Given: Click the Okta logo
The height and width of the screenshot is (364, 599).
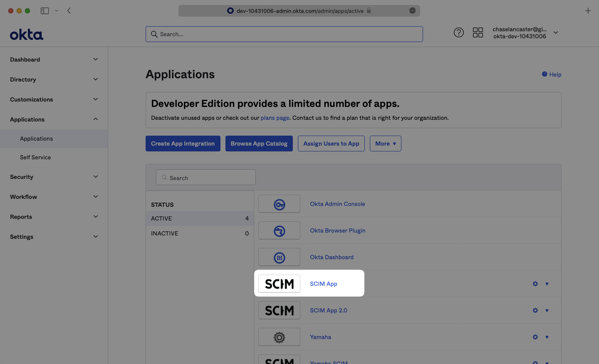Looking at the screenshot, I should [x=27, y=35].
